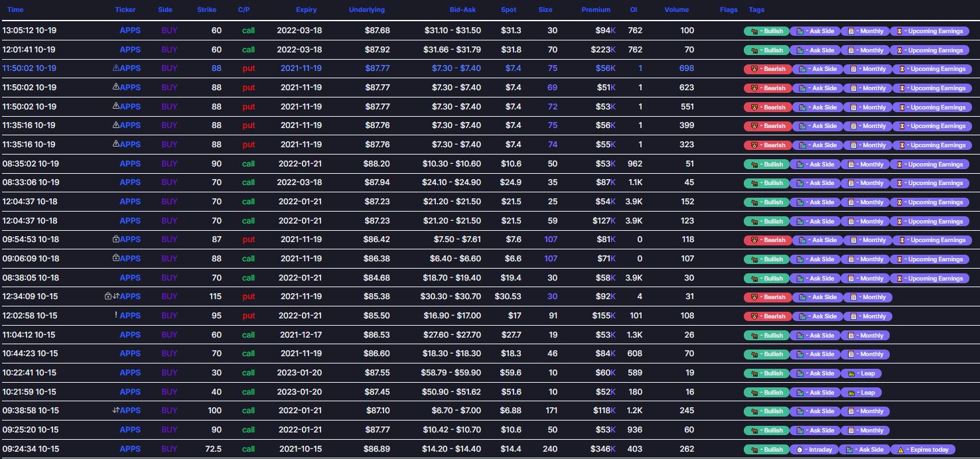
Task: Select the timestamp 12:01:41 10-19
Action: point(29,49)
